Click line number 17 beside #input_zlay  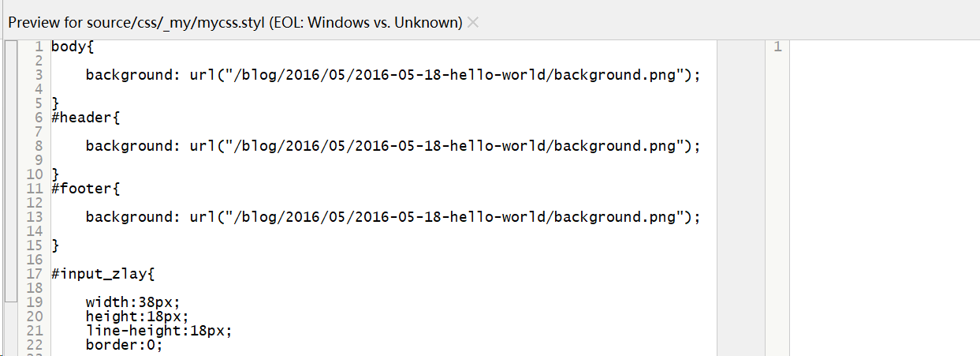35,274
